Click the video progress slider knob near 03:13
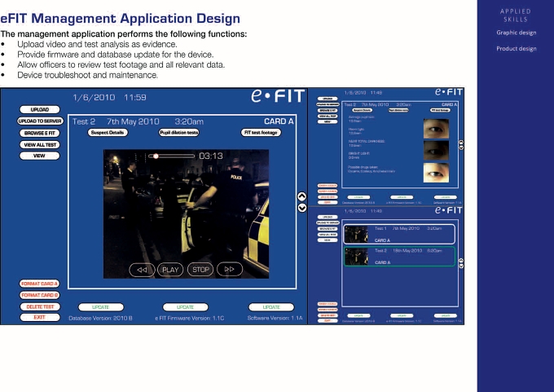 (x=156, y=156)
